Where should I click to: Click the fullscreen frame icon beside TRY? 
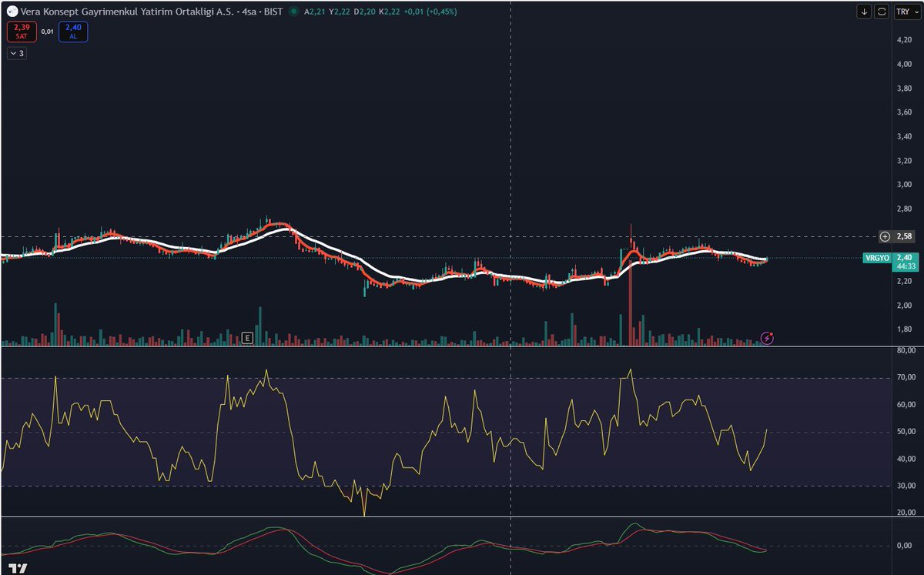coord(882,12)
